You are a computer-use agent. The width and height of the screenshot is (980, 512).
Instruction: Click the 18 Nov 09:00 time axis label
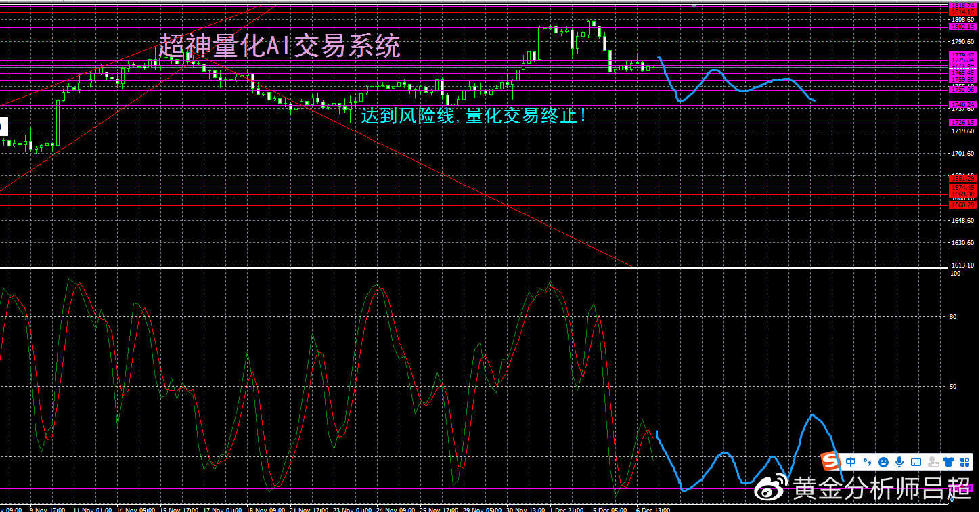[x=266, y=509]
